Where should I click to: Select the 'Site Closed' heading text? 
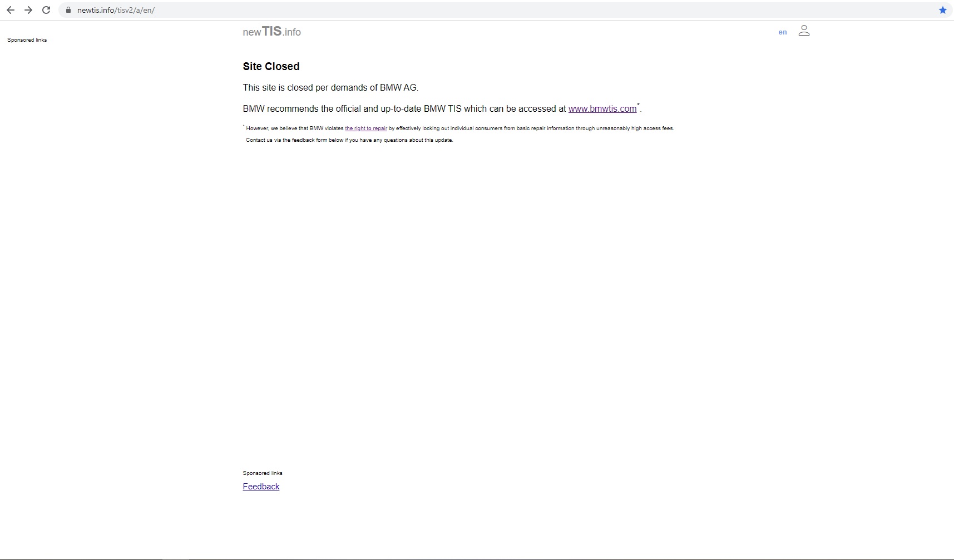(x=271, y=67)
